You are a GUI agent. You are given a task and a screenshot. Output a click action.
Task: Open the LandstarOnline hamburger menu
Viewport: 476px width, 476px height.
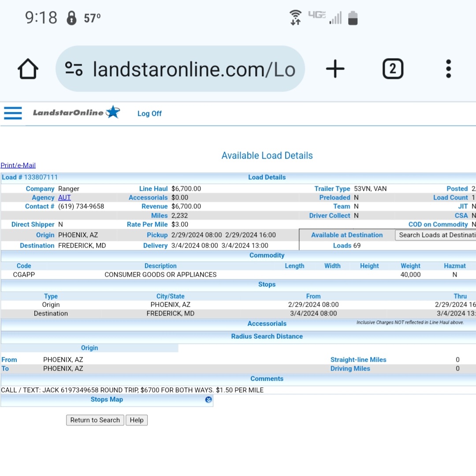coord(13,113)
